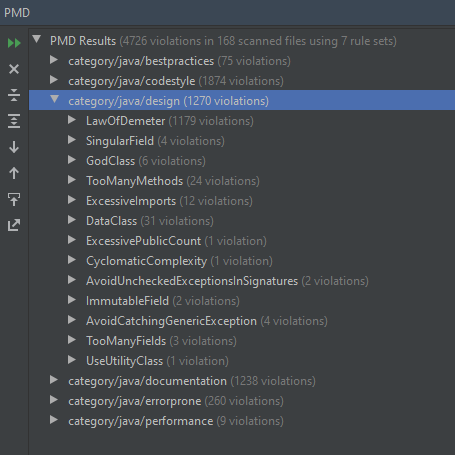Expand category/java/bestpractices arrow
Screen dimensions: 455x455
click(54, 60)
